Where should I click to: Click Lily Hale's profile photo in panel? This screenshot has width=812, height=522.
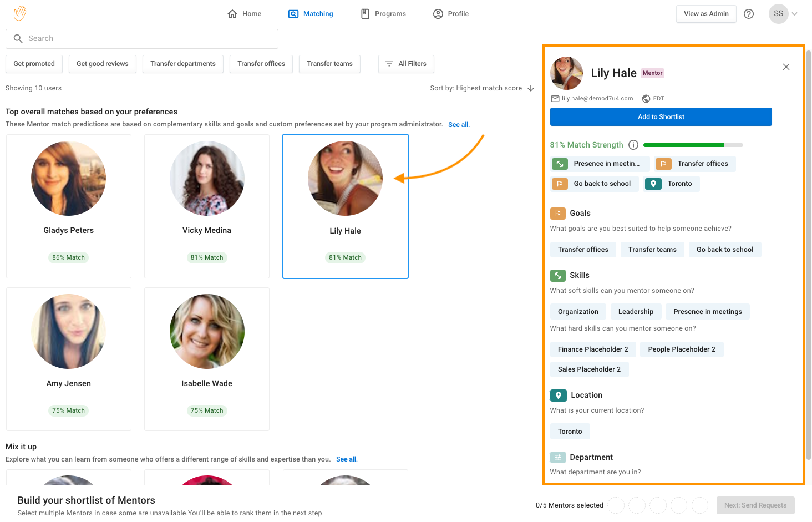point(566,73)
